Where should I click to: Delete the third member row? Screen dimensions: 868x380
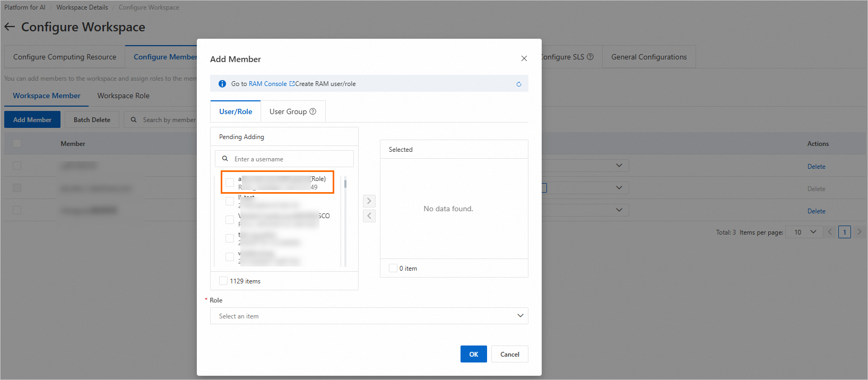816,211
